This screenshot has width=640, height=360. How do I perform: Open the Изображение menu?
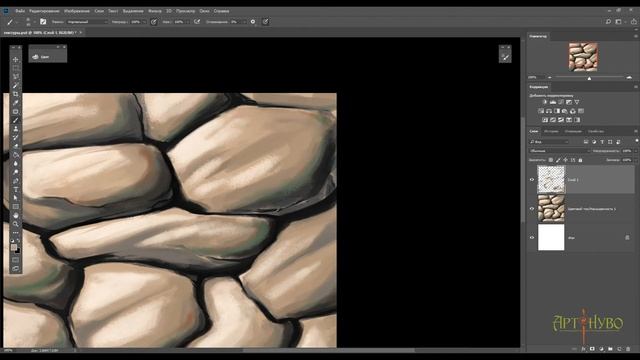pos(77,11)
